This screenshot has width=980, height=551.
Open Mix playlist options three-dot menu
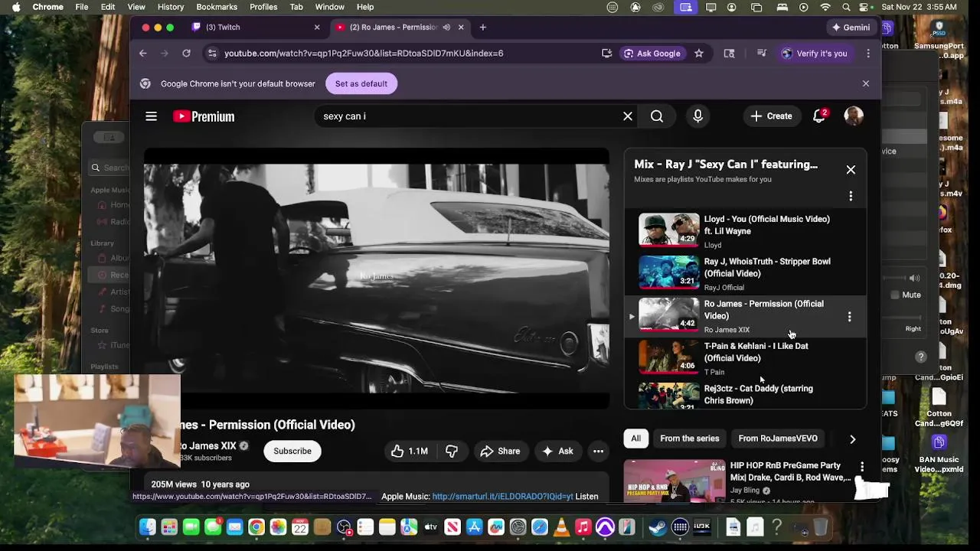(x=851, y=197)
